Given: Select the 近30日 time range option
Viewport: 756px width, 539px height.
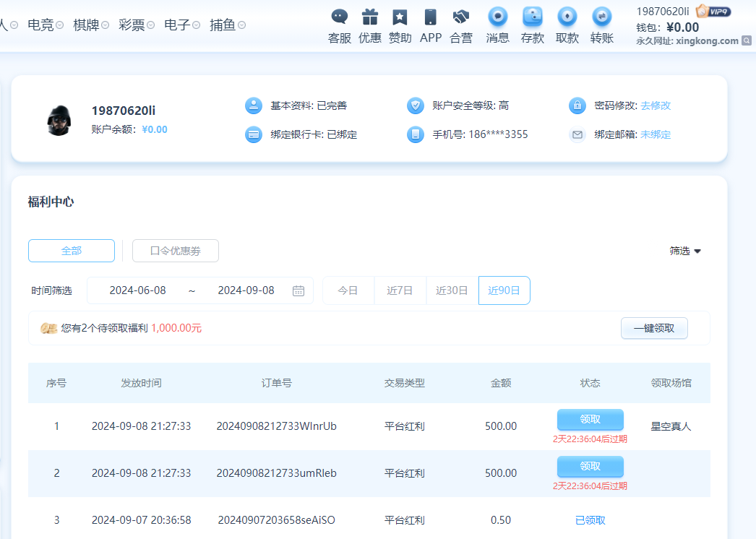Looking at the screenshot, I should click(x=452, y=290).
